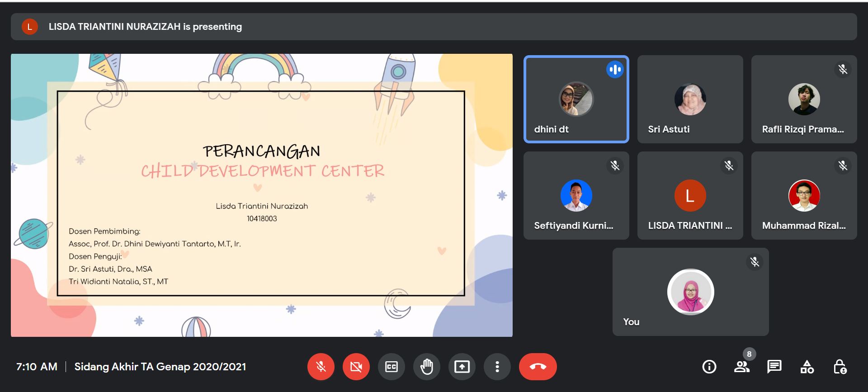Show the participants list
This screenshot has height=392, width=868.
[x=741, y=367]
